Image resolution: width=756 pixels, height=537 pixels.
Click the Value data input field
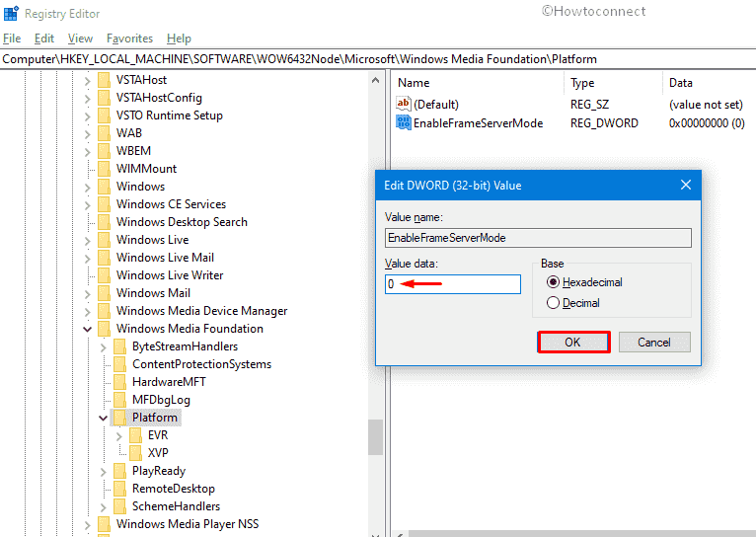[453, 284]
